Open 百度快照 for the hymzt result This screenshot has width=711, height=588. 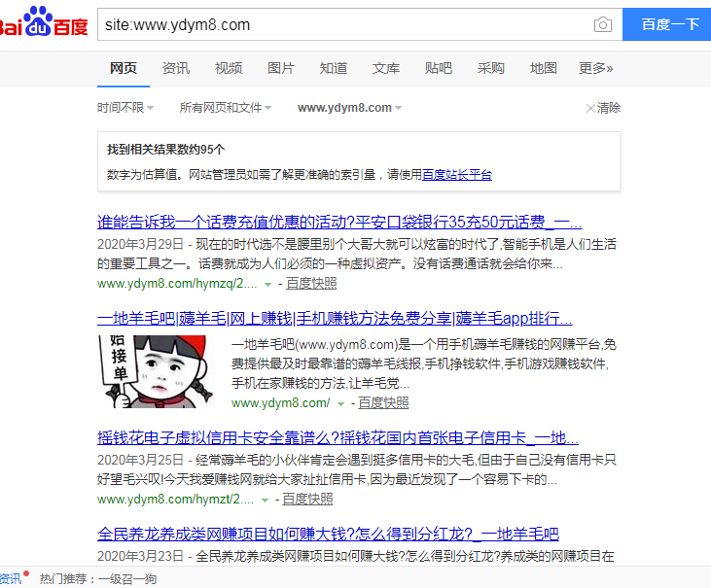click(x=308, y=500)
